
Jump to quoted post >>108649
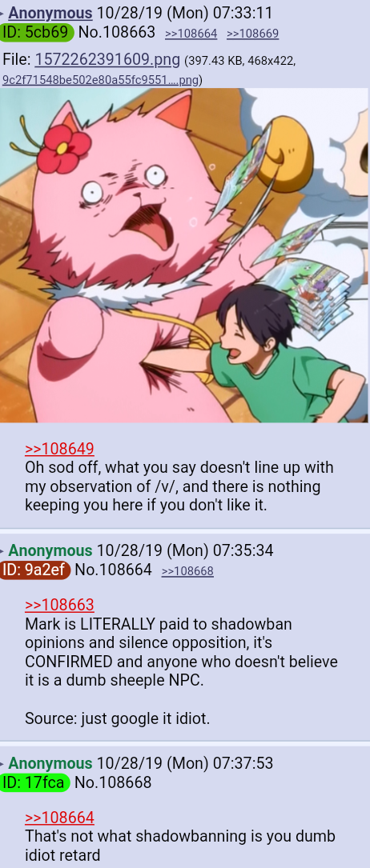60,448
